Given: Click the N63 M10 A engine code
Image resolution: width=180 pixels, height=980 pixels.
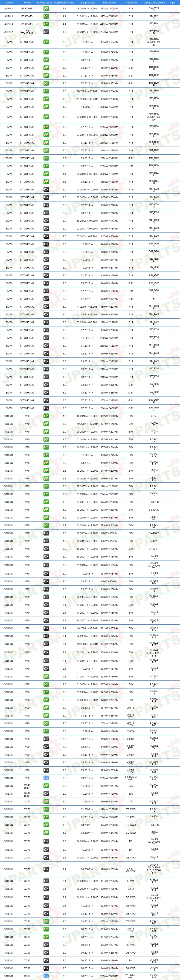Looking at the screenshot, I should pyautogui.click(x=154, y=8).
